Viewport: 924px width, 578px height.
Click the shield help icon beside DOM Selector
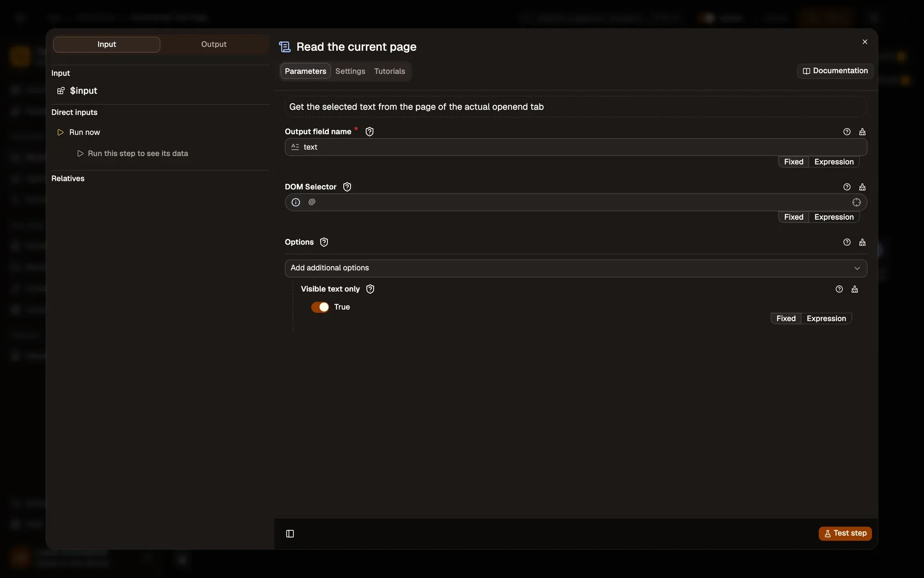pyautogui.click(x=347, y=187)
